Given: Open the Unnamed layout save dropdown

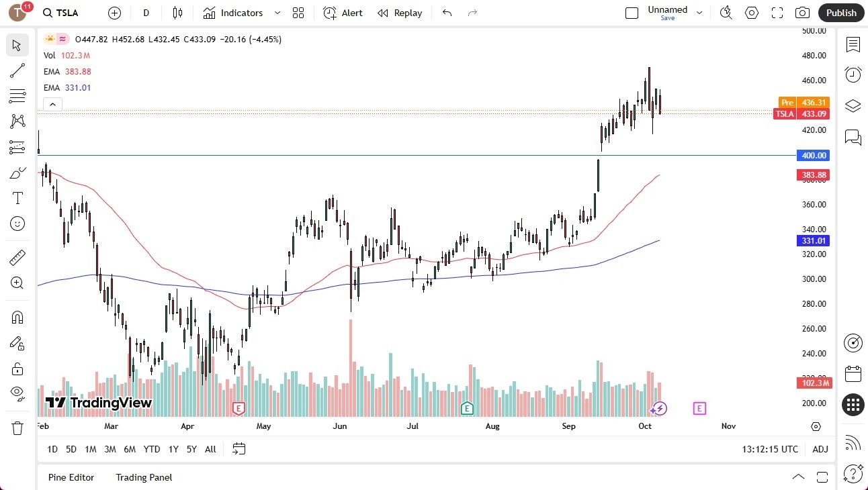Looking at the screenshot, I should tap(699, 13).
